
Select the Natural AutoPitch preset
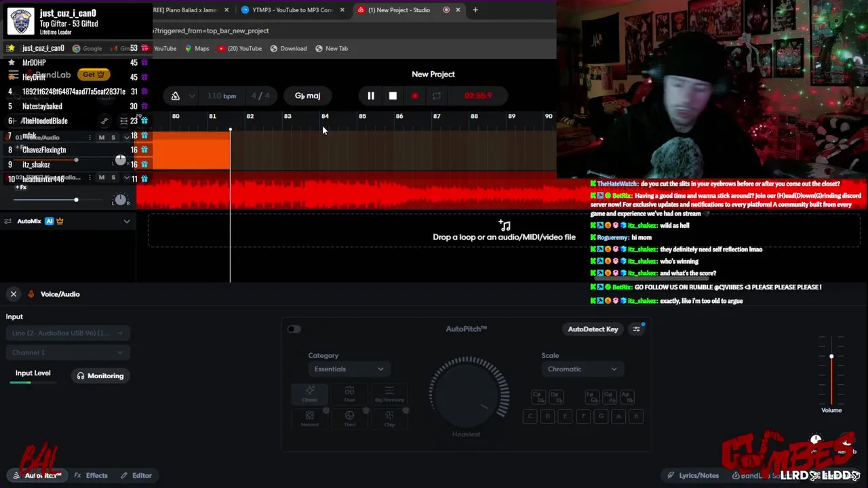pos(309,418)
